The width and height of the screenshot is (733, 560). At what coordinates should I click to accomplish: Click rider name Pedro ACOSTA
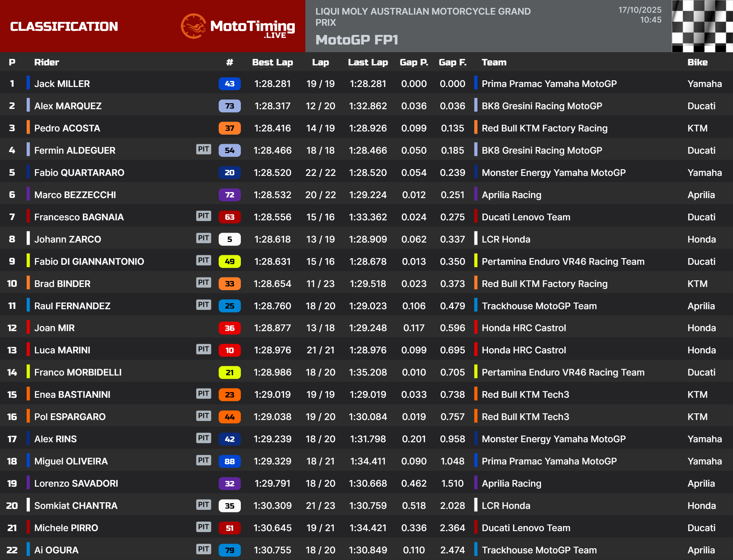(x=67, y=128)
